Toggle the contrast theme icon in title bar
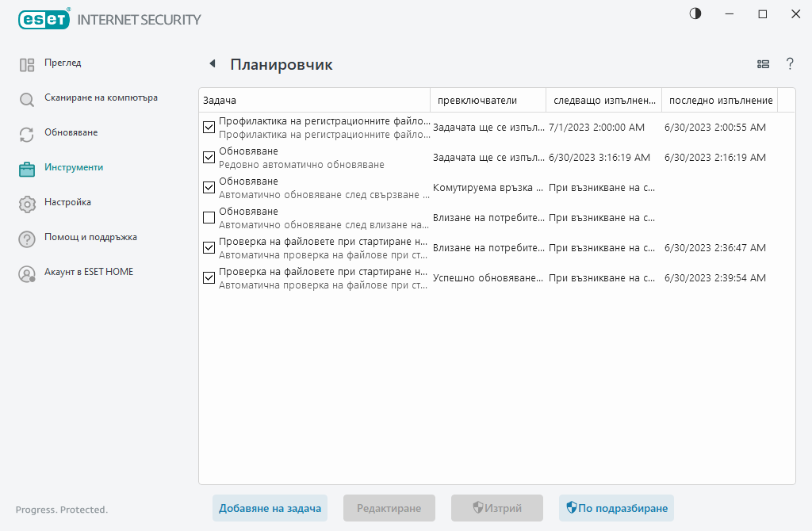 (x=695, y=14)
